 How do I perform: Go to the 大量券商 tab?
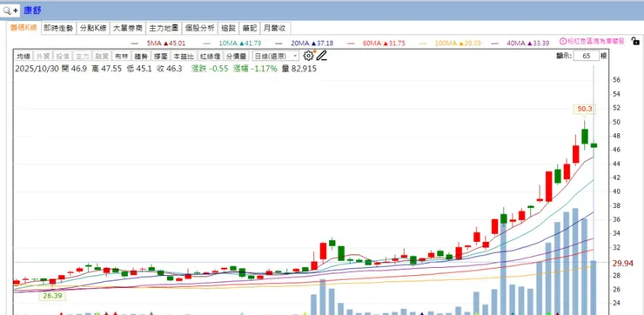pyautogui.click(x=128, y=29)
